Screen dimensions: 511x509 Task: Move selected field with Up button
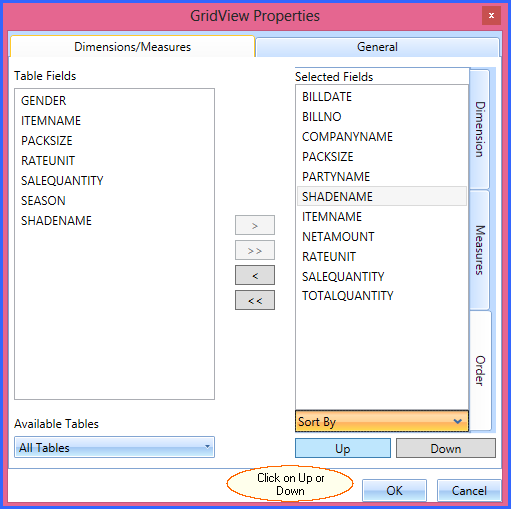343,448
